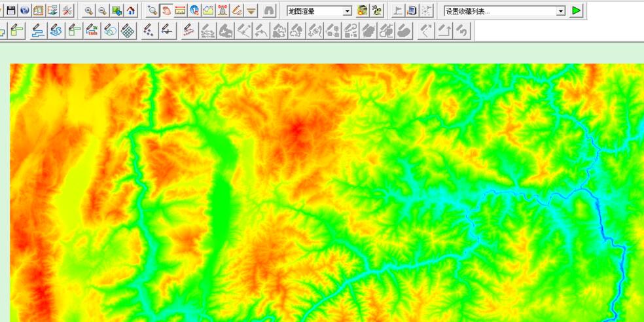
Task: Click the green square outline pencil icon
Action: click(74, 31)
